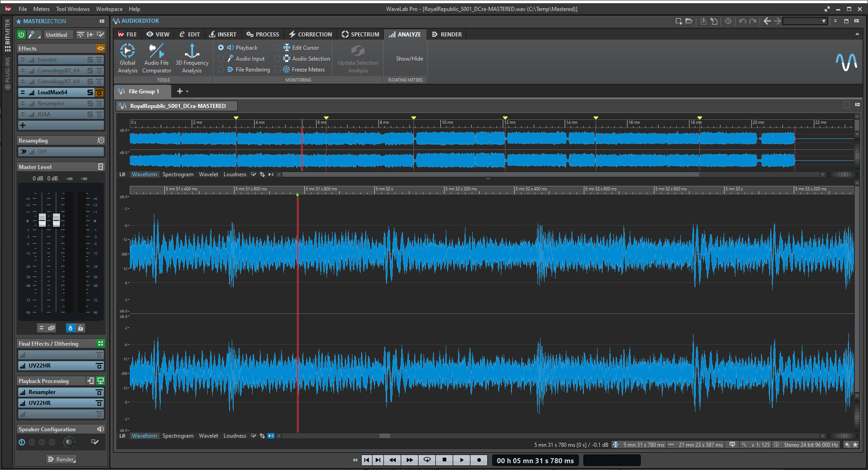Screen dimensions: 868x470
Task: Click the edit cursor position status icon
Action: [x=616, y=445]
